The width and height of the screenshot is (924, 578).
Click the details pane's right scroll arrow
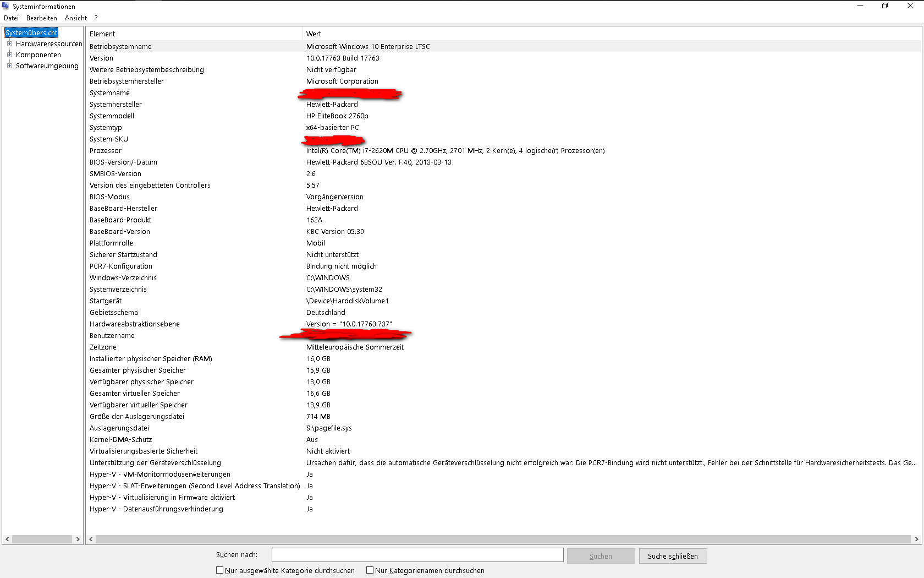tap(916, 539)
